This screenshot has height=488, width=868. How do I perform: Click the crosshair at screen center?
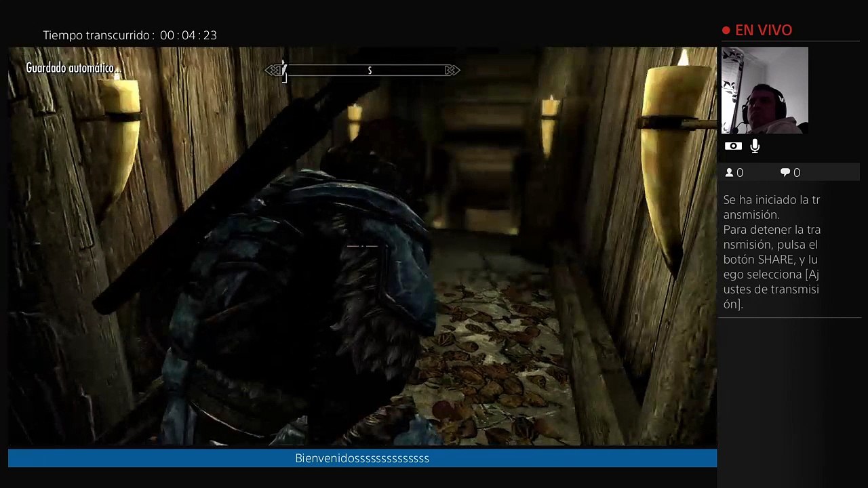coord(363,246)
